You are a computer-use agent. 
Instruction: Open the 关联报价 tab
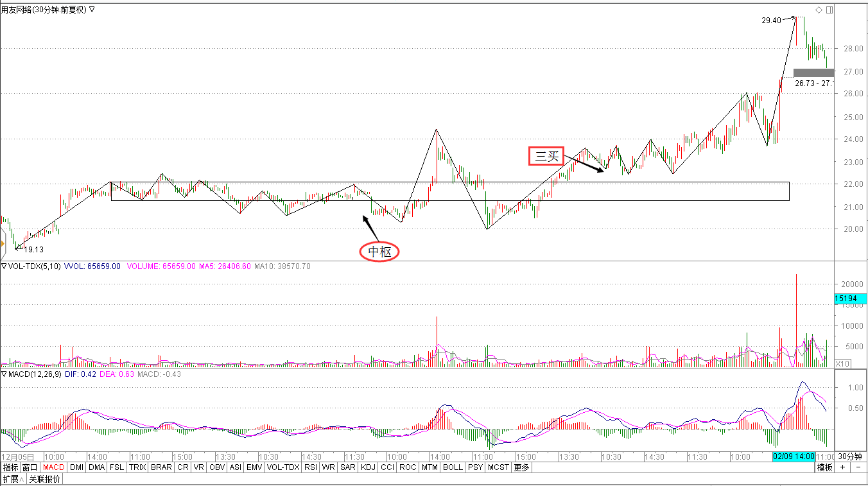(x=44, y=479)
